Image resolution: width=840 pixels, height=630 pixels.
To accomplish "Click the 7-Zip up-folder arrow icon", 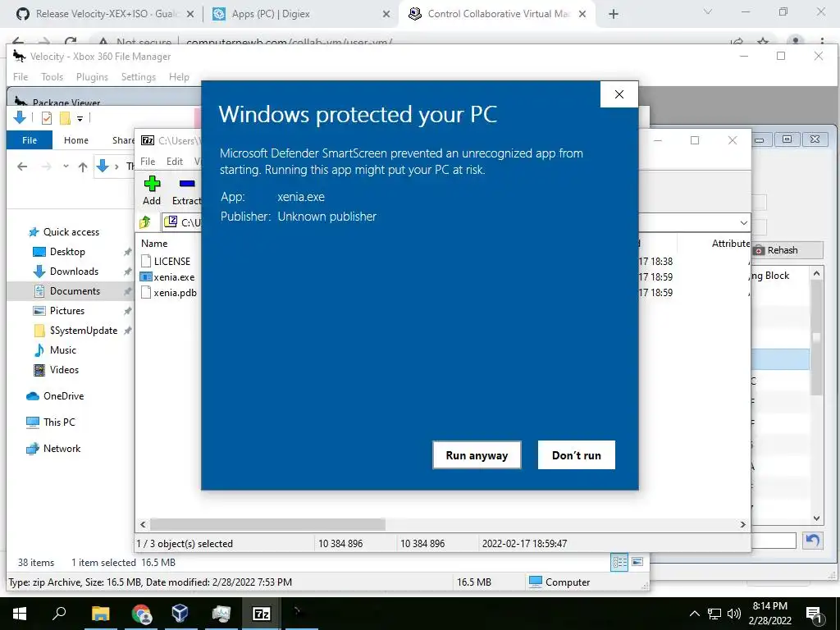I will tap(145, 221).
